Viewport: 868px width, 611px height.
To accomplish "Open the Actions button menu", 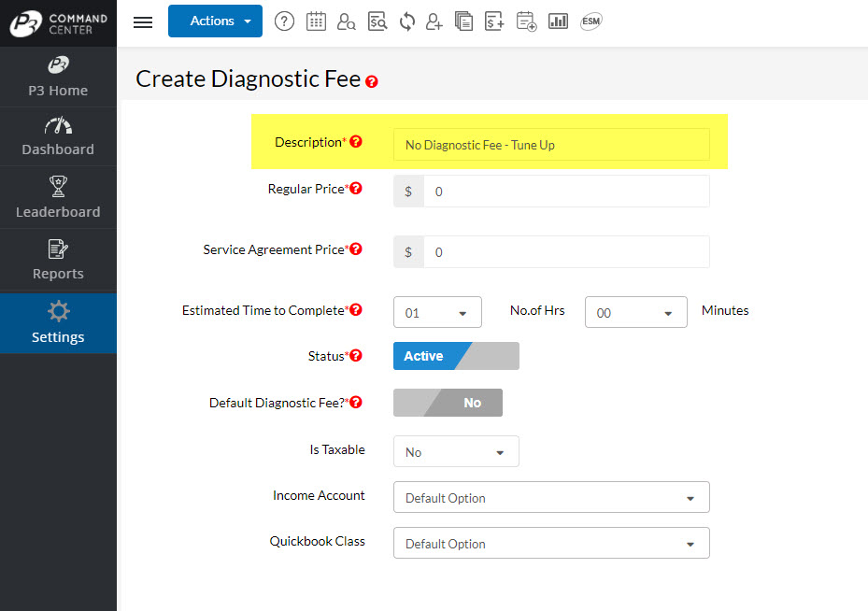I will pyautogui.click(x=215, y=21).
